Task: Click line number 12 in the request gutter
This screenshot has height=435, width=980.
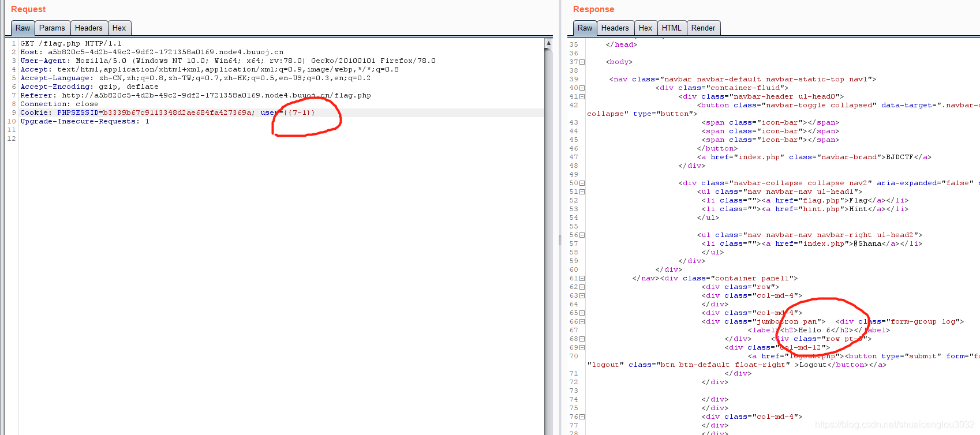Action: point(12,138)
